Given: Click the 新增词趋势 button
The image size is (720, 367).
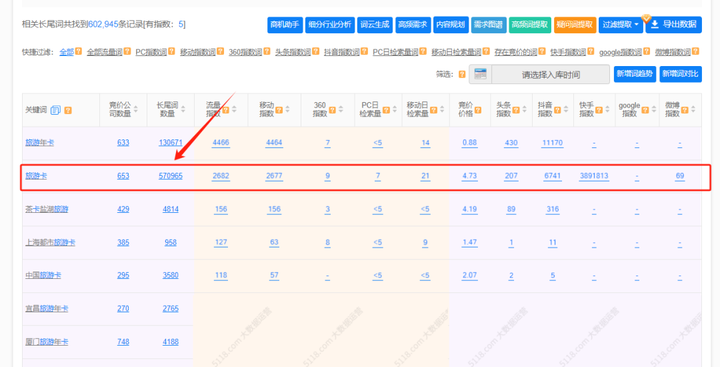Looking at the screenshot, I should point(635,74).
